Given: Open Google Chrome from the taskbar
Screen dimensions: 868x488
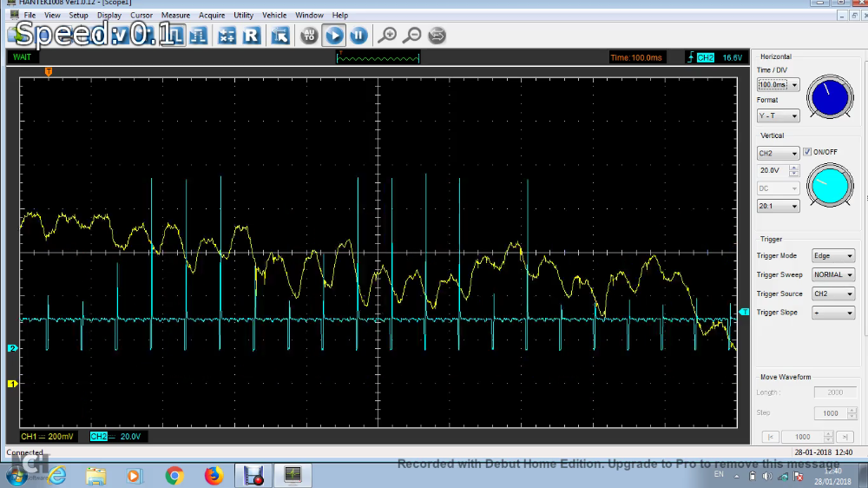Looking at the screenshot, I should pyautogui.click(x=174, y=476).
